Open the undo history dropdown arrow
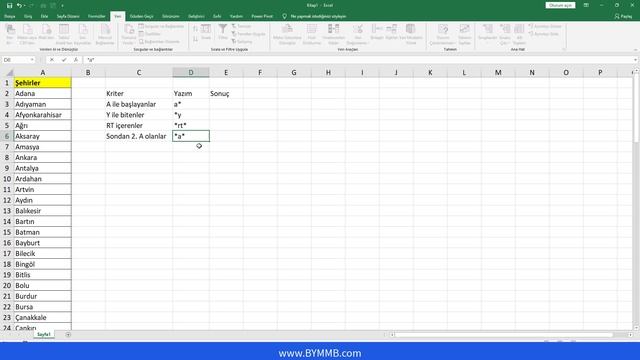640x360 pixels. 24,5
